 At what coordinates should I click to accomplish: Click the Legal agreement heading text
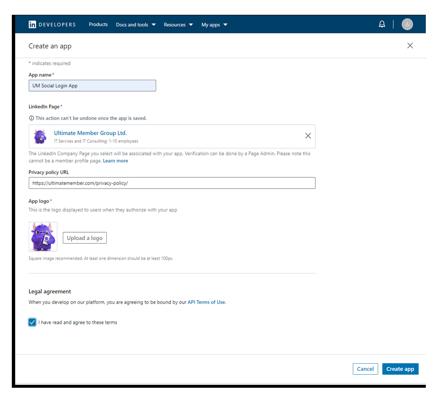click(x=50, y=291)
